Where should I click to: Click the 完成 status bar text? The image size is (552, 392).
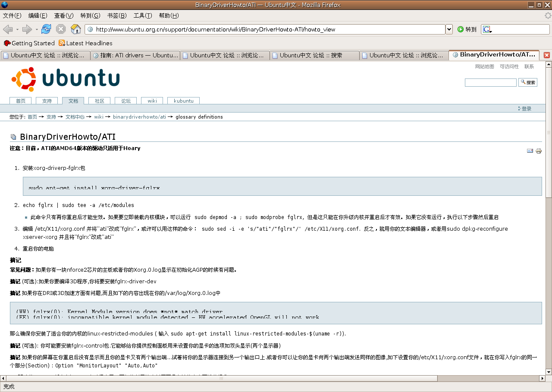9,387
